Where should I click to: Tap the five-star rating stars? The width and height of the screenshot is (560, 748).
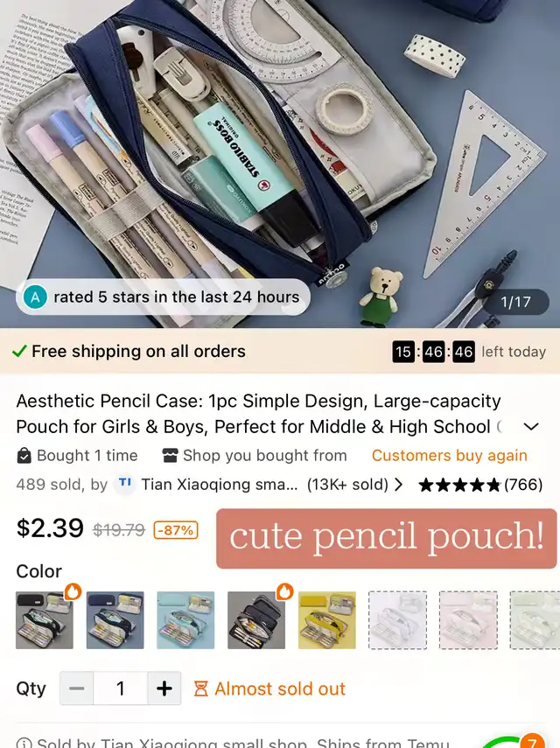click(x=460, y=485)
